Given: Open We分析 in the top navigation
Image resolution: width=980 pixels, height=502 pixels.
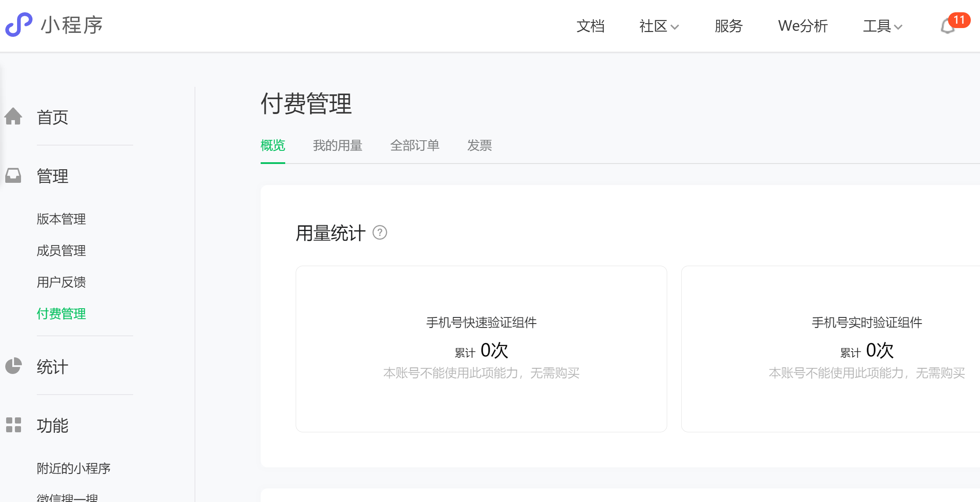Looking at the screenshot, I should 803,26.
